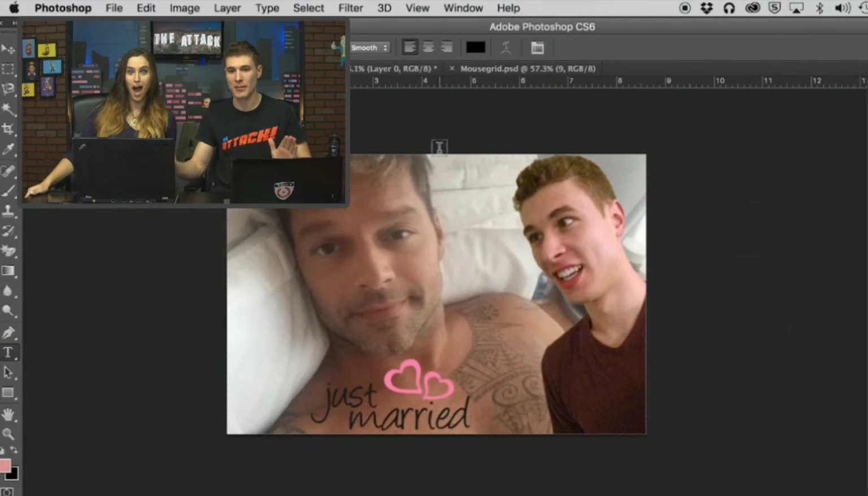Screen dimensions: 868x496
Task: Switch to the Layer 0 document tab
Action: 394,68
